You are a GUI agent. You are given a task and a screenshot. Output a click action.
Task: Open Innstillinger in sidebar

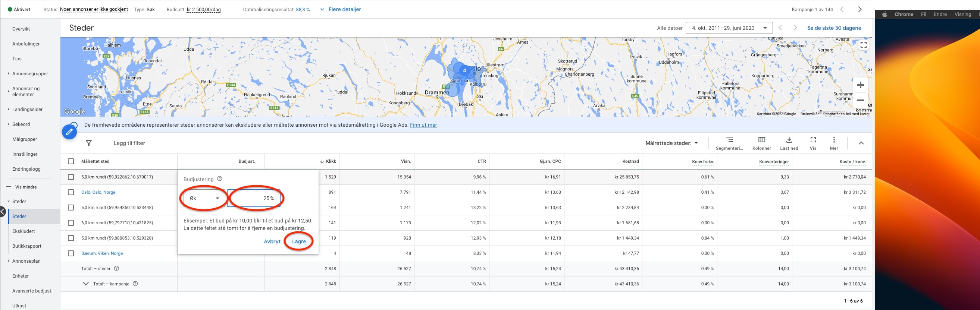[25, 154]
